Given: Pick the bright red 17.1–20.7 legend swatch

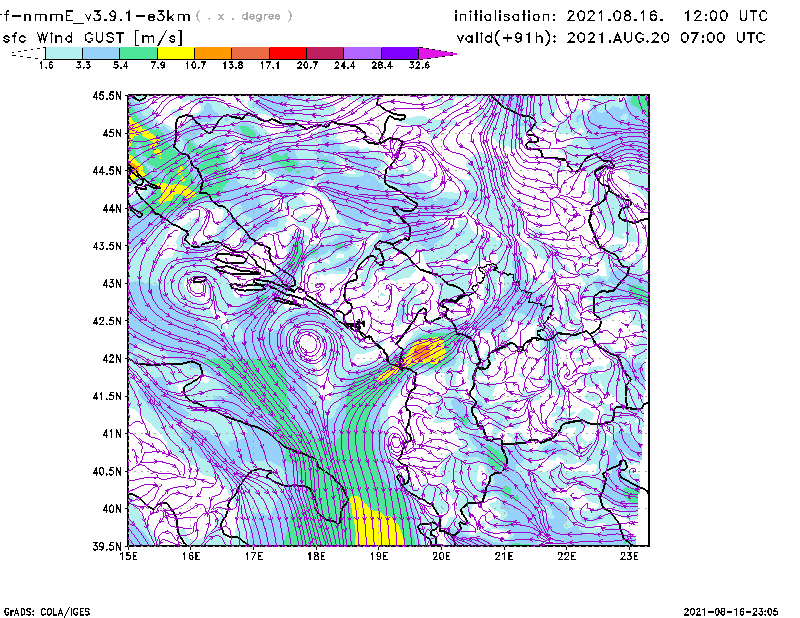Looking at the screenshot, I should click(288, 53).
